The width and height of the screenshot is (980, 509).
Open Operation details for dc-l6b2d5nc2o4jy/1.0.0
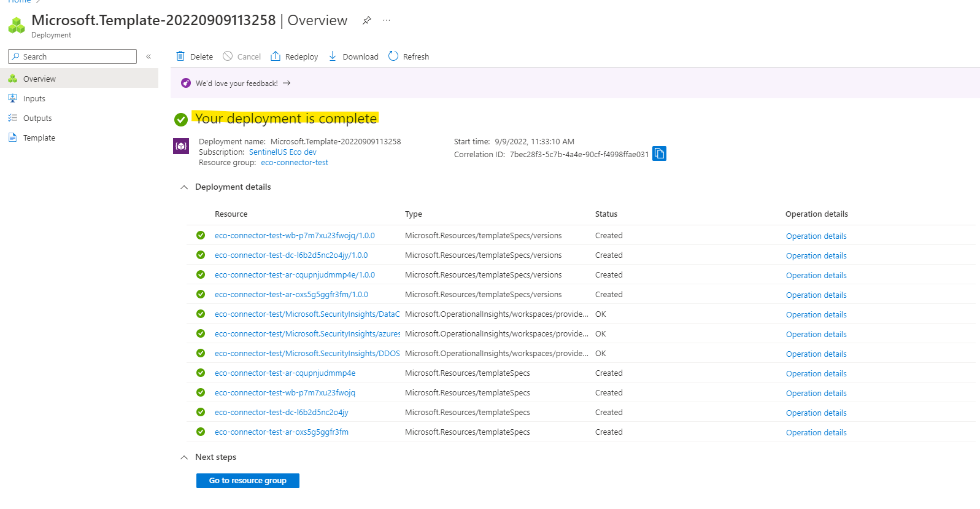[x=816, y=256]
